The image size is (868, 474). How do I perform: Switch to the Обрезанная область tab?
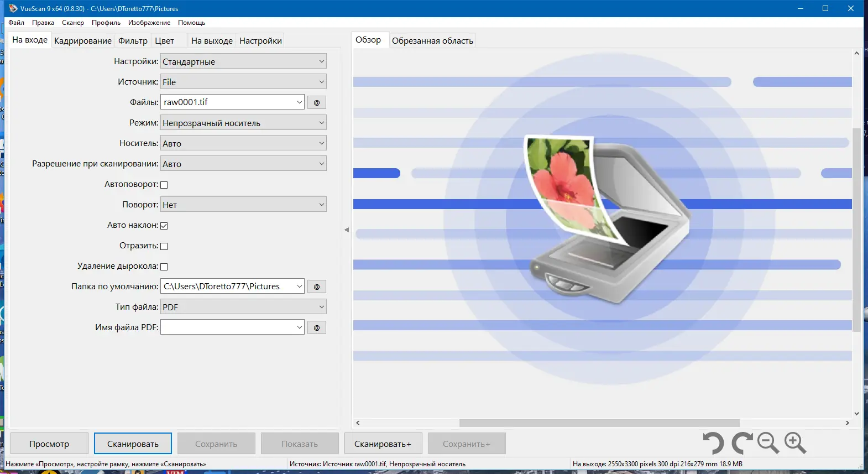point(432,40)
